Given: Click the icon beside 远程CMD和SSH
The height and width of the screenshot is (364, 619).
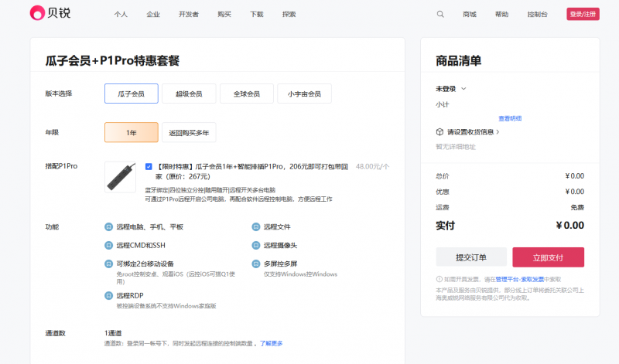Looking at the screenshot, I should [x=108, y=245].
